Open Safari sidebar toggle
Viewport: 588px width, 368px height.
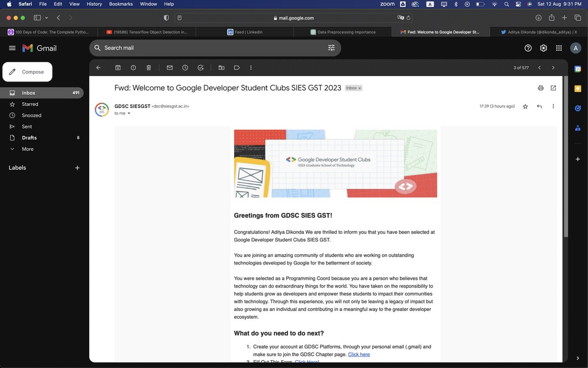(37, 18)
